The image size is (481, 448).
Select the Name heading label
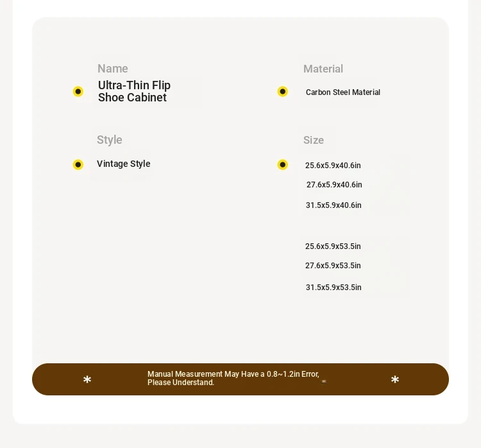click(x=113, y=69)
